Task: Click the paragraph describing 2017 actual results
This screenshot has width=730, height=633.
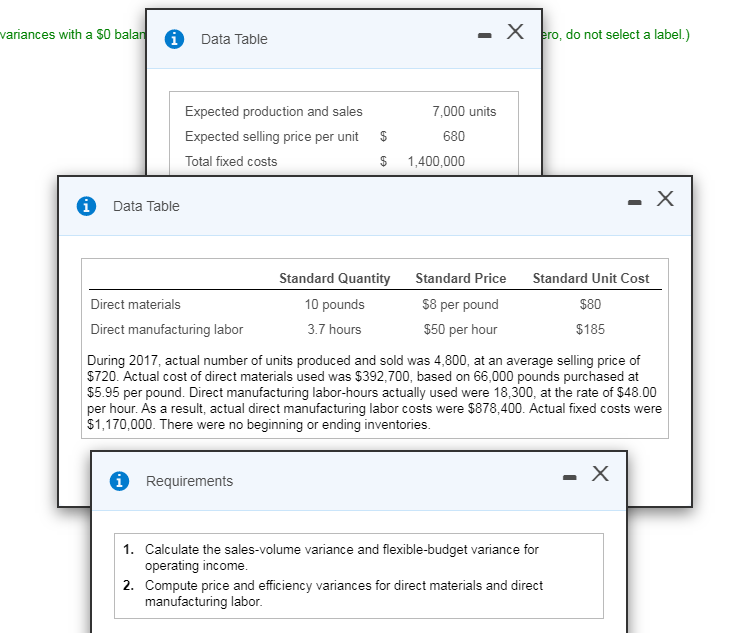Action: [x=374, y=392]
